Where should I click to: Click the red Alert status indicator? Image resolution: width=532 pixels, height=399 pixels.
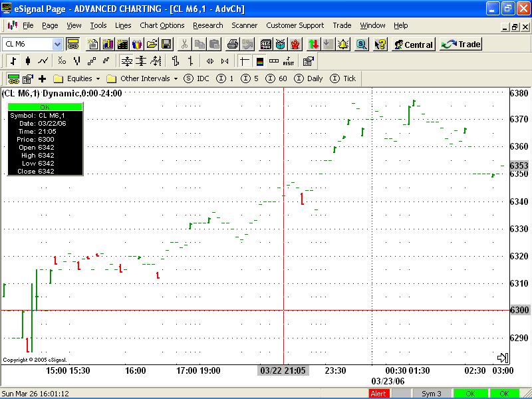pos(378,394)
